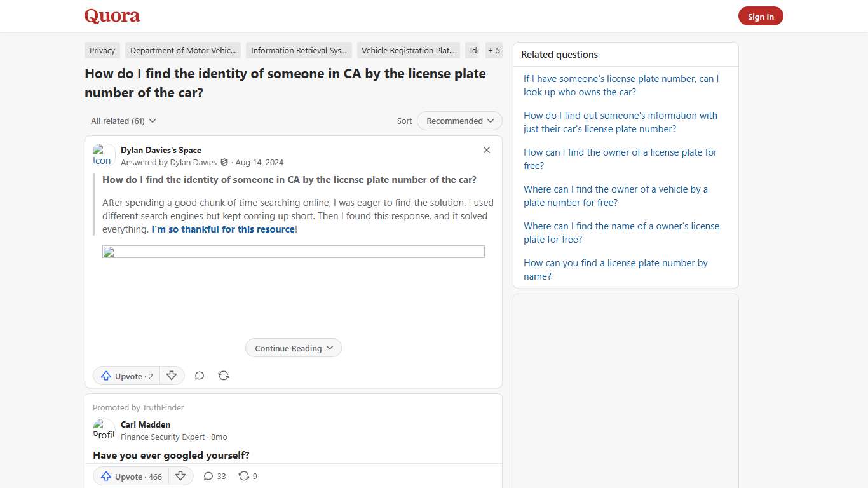Open "How can you find a license plate number by name?"
The image size is (868, 488).
point(615,269)
